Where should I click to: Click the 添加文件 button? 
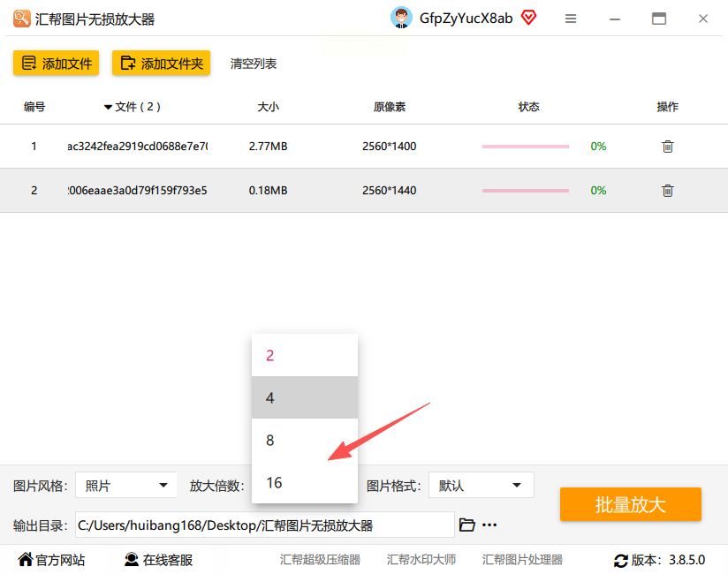pyautogui.click(x=57, y=63)
